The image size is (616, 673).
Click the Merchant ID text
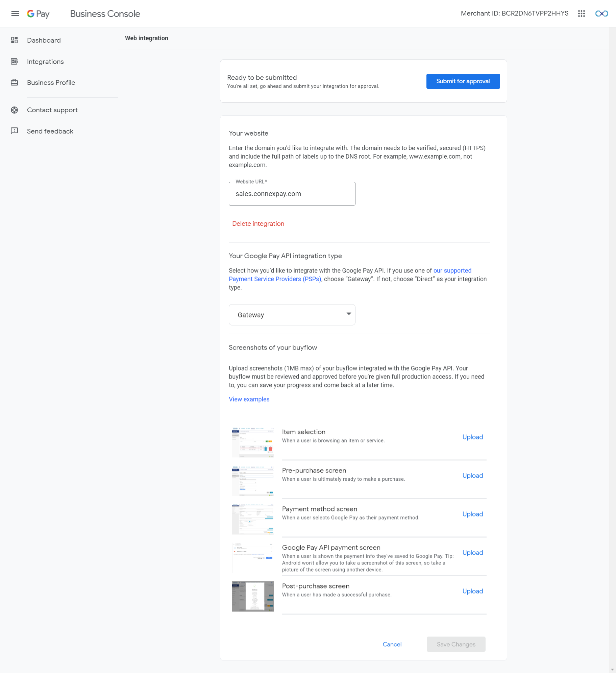pyautogui.click(x=514, y=14)
